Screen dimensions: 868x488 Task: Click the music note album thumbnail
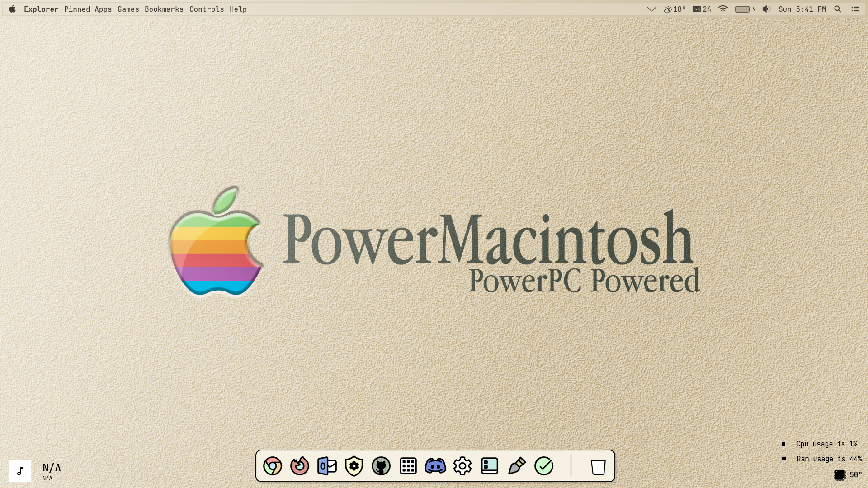coord(20,471)
